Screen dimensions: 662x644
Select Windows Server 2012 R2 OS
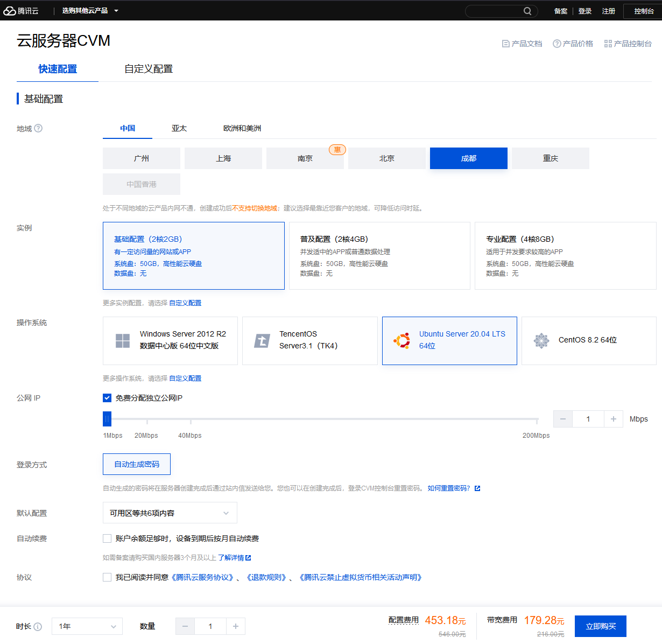(x=170, y=341)
